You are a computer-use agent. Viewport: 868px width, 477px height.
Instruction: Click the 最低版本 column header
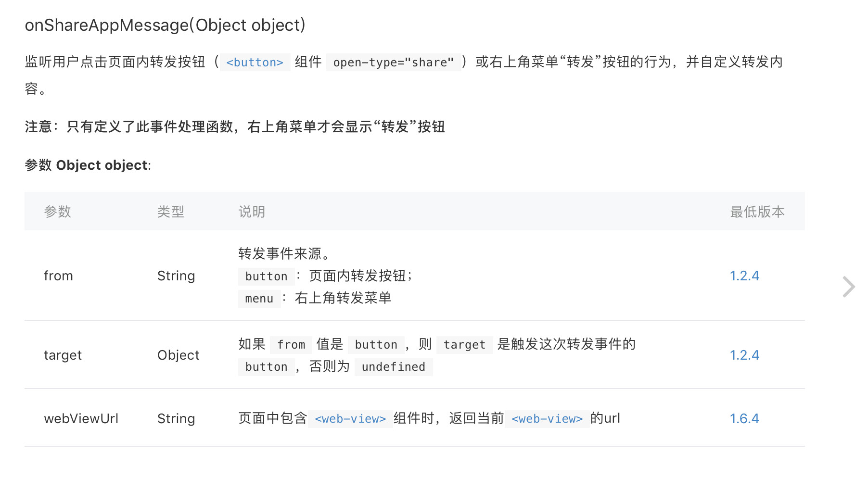(x=757, y=212)
